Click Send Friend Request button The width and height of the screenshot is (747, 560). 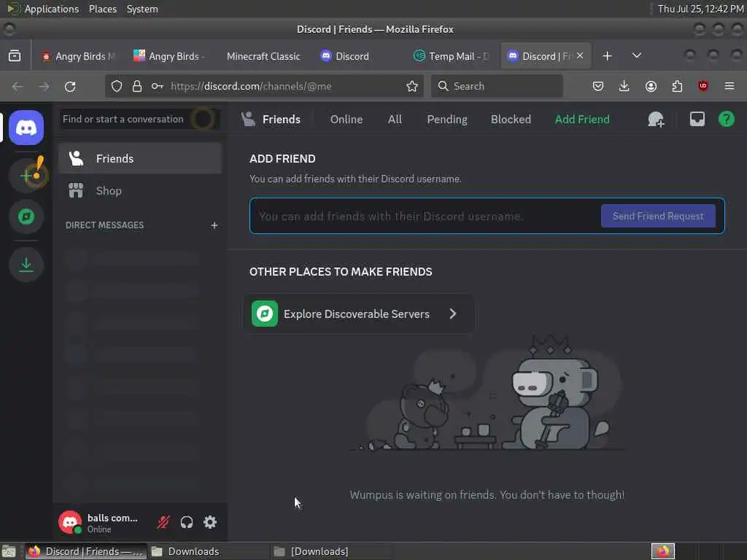(x=658, y=216)
